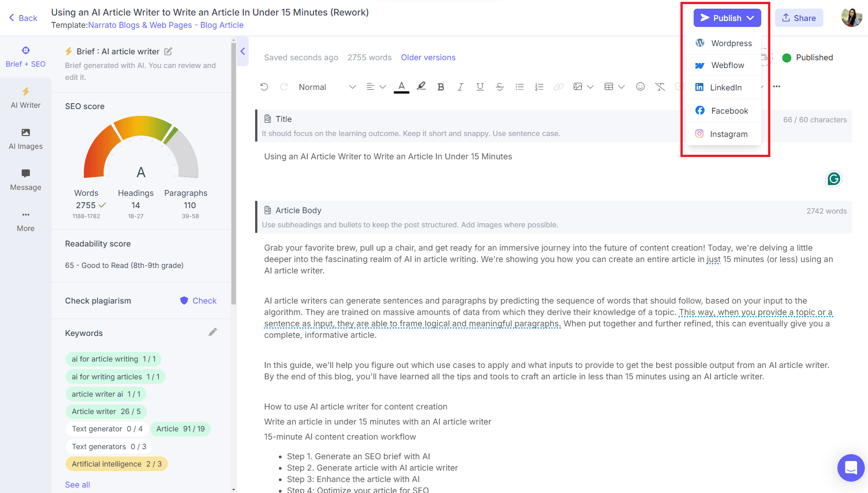
Task: Toggle underline formatting
Action: [x=480, y=87]
